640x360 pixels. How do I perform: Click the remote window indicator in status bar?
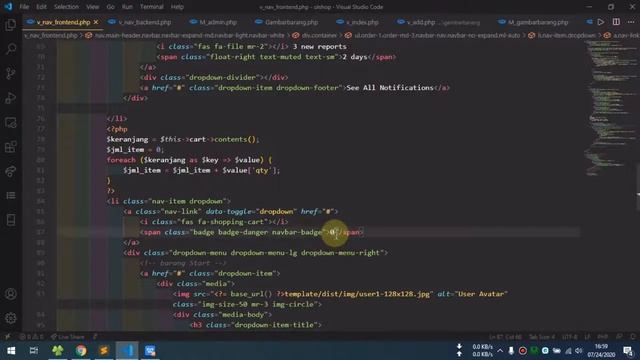click(7, 337)
